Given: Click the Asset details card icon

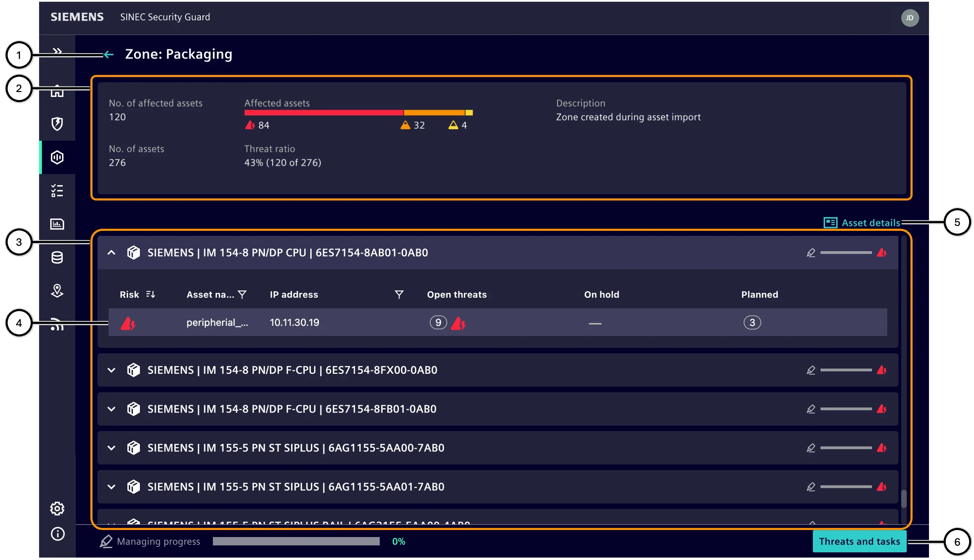Looking at the screenshot, I should pyautogui.click(x=830, y=223).
